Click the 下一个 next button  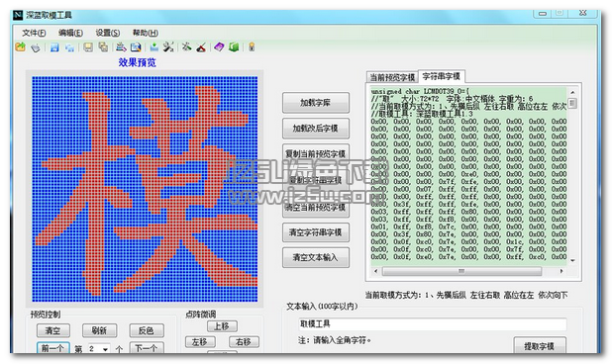point(147,348)
